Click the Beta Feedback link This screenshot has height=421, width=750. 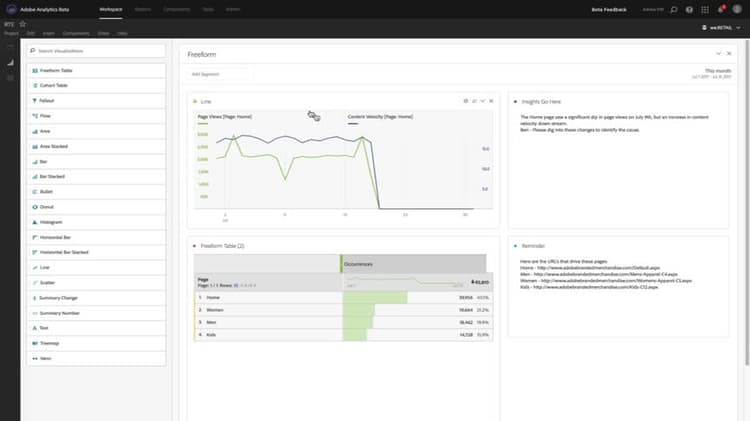[608, 10]
